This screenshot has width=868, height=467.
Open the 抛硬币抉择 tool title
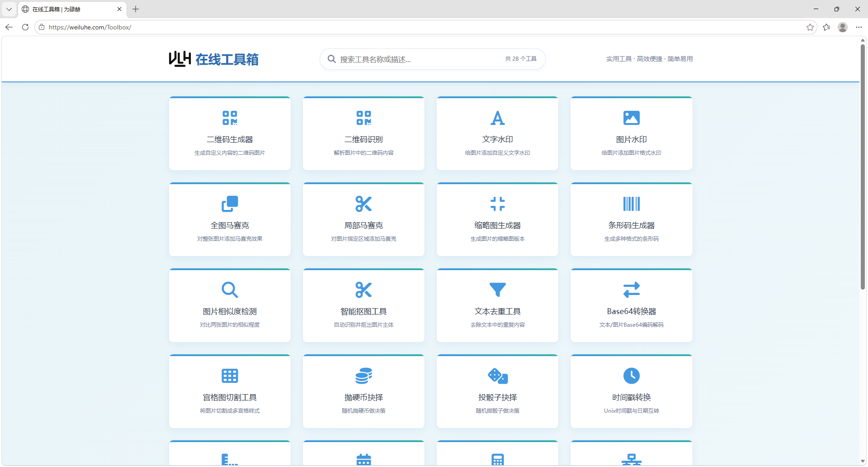(363, 397)
